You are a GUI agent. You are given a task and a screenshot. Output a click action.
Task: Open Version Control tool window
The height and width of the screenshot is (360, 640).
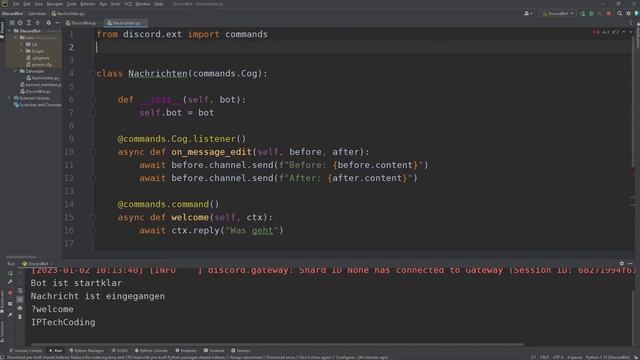(x=26, y=351)
